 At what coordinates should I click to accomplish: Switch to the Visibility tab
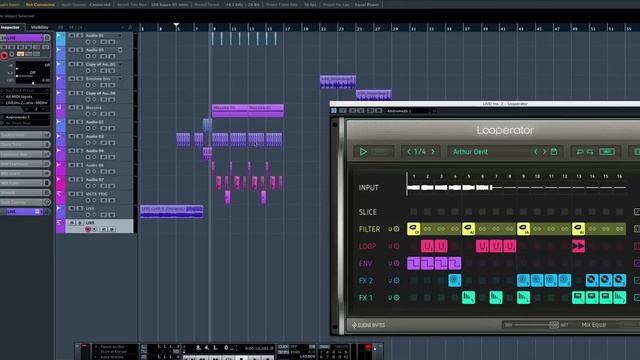tap(40, 27)
